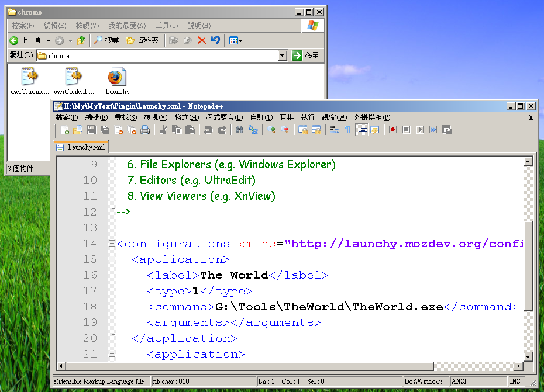Open the 程式語言 (Language) menu
The height and width of the screenshot is (392, 544).
[x=224, y=117]
